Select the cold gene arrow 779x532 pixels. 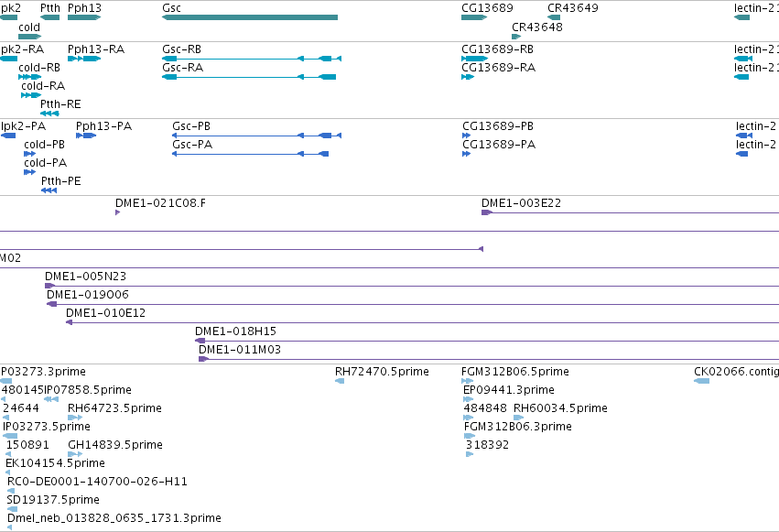pyautogui.click(x=30, y=37)
